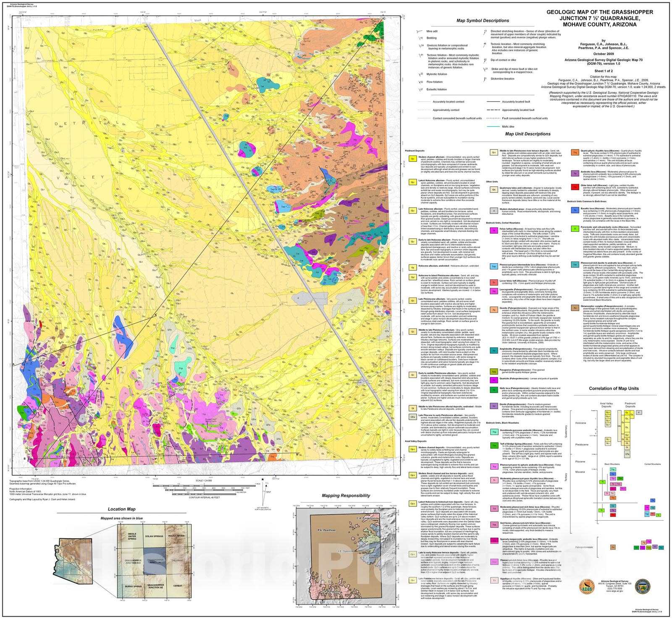The image size is (672, 619).
Task: Click the Late Pleistocene alluvium swatch
Action: click(x=412, y=301)
